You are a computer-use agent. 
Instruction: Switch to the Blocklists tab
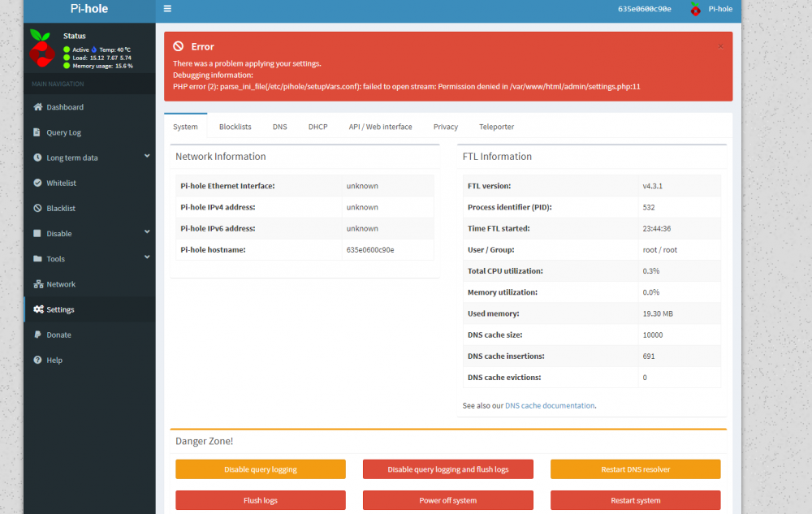pyautogui.click(x=235, y=127)
